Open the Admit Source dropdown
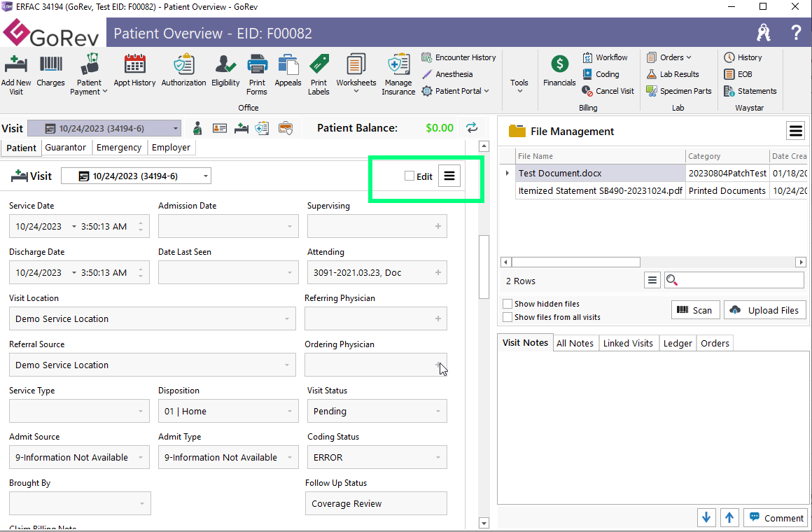Viewport: 812px width, 532px height. coord(140,457)
